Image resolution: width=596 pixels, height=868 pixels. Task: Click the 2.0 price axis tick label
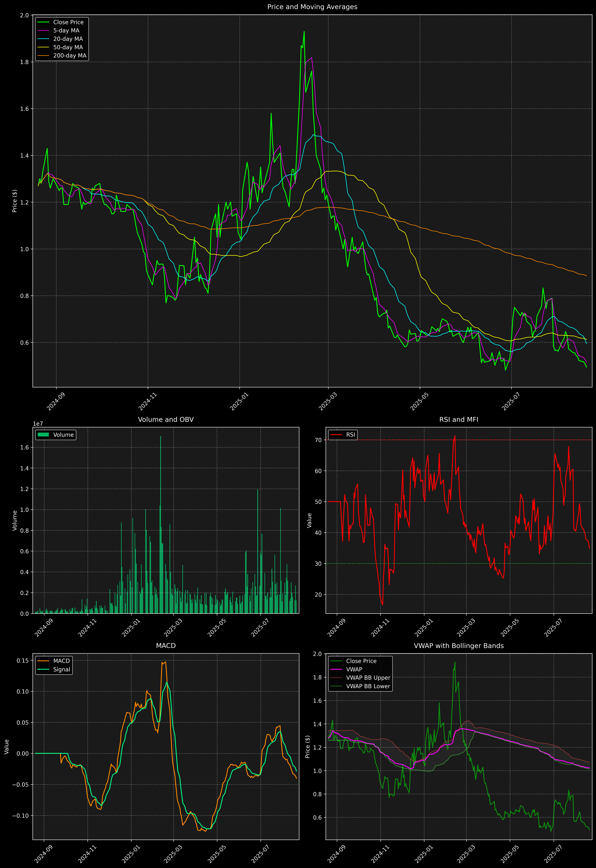pos(24,15)
